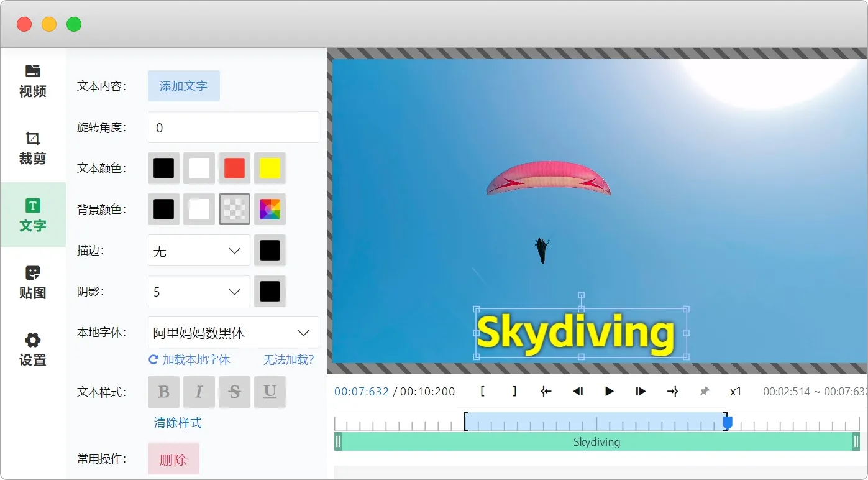The height and width of the screenshot is (480, 868).
Task: Click right trim handle of Skydiving clip
Action: [x=856, y=442]
